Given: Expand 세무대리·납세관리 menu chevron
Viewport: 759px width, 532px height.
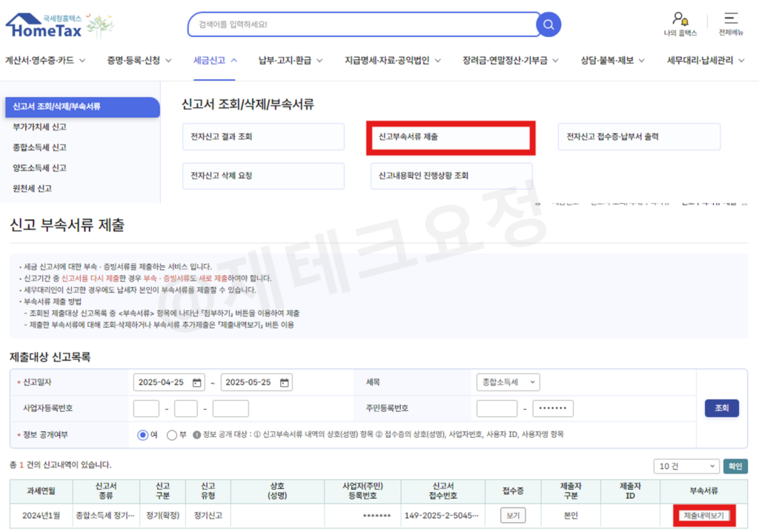Looking at the screenshot, I should point(741,61).
